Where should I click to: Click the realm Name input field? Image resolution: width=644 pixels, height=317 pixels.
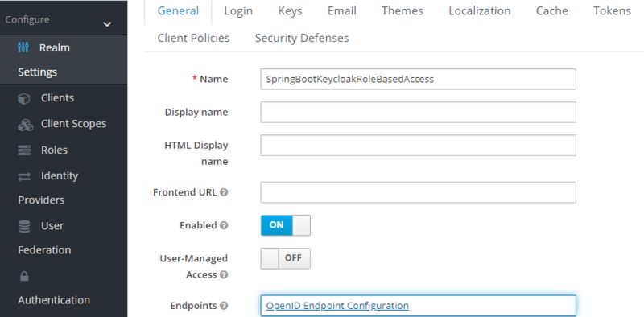click(418, 79)
